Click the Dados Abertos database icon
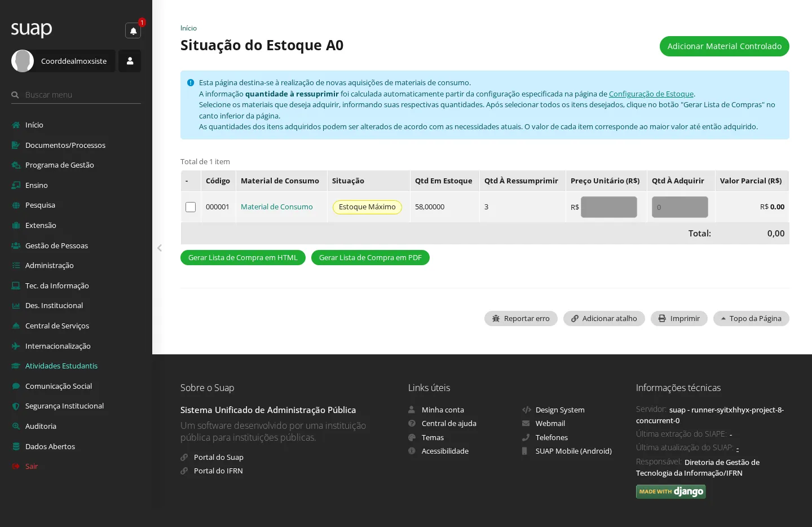The height and width of the screenshot is (527, 812). [16, 446]
